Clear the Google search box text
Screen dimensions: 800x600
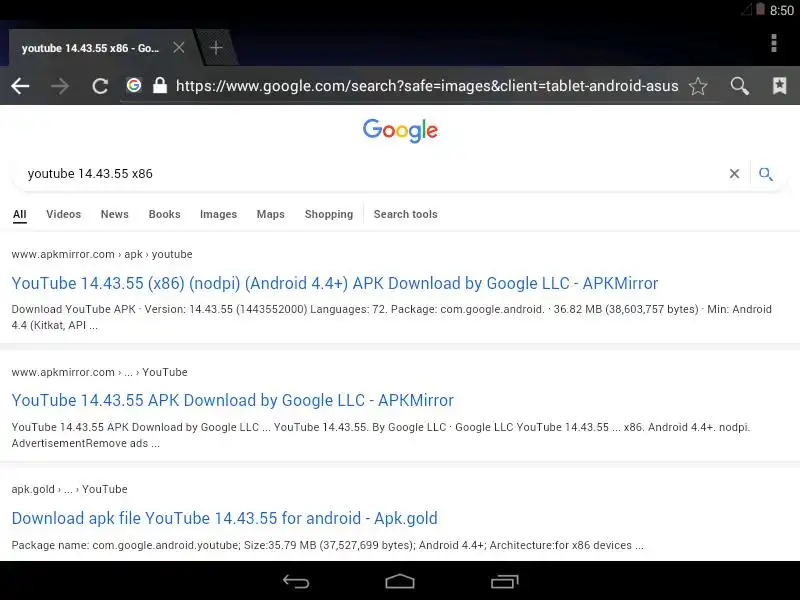[x=734, y=173]
